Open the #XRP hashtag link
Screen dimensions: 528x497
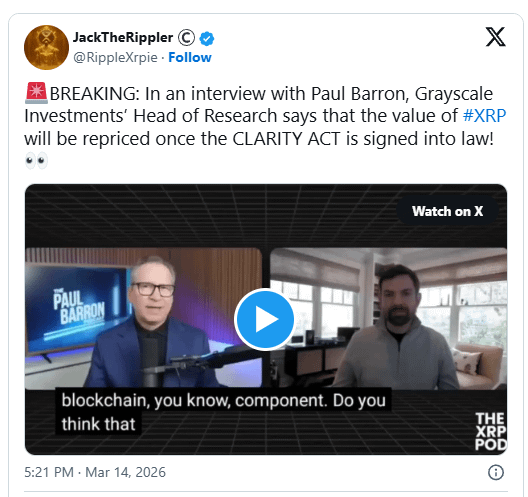coord(484,116)
